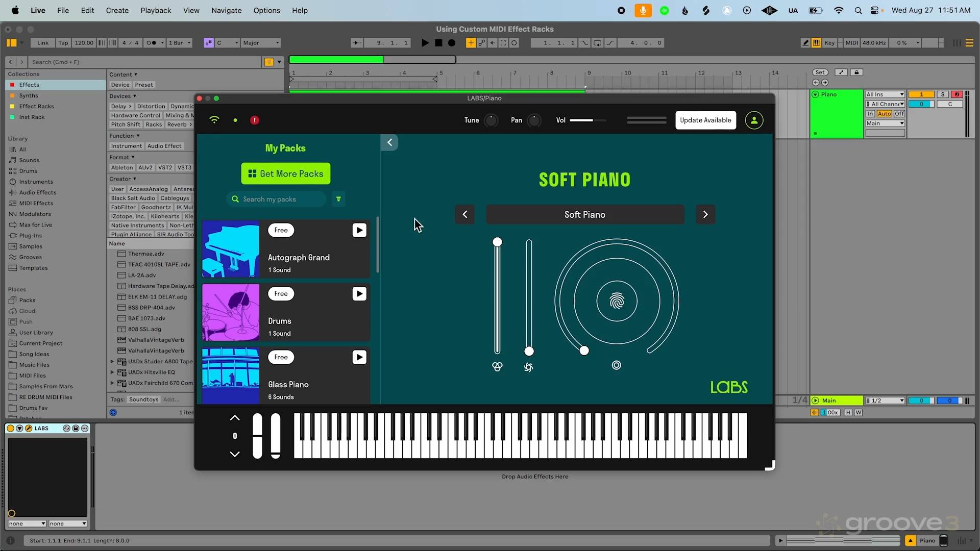Preview the Autograph Grand pack
The image size is (980, 551).
coord(359,231)
